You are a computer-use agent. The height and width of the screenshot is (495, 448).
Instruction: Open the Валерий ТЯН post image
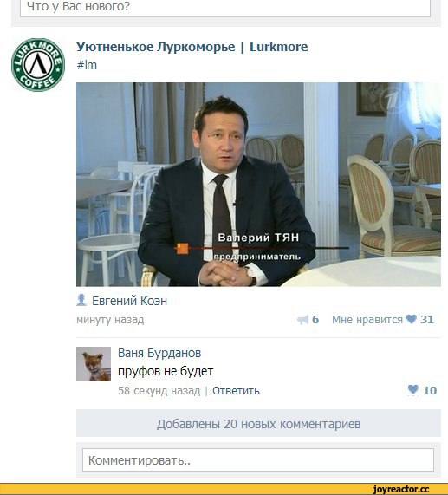click(x=258, y=185)
